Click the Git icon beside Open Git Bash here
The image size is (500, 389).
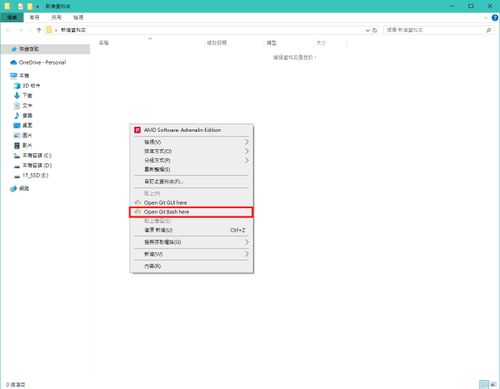[x=137, y=212]
